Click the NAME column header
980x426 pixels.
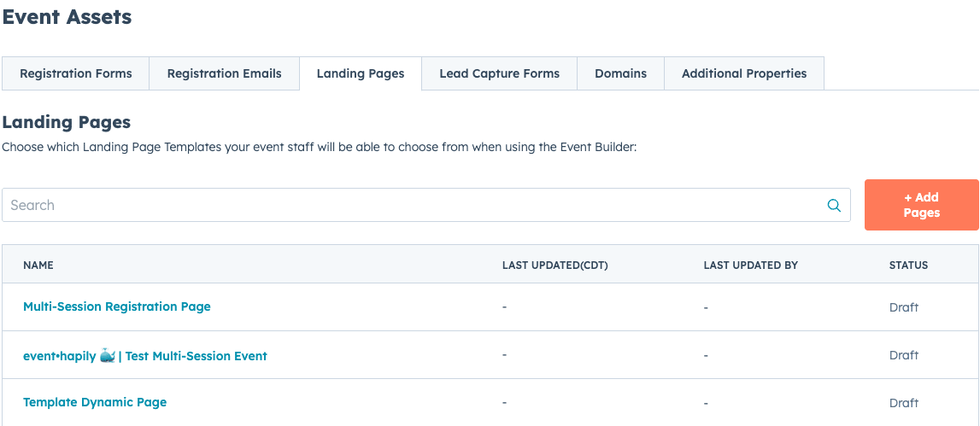coord(38,266)
